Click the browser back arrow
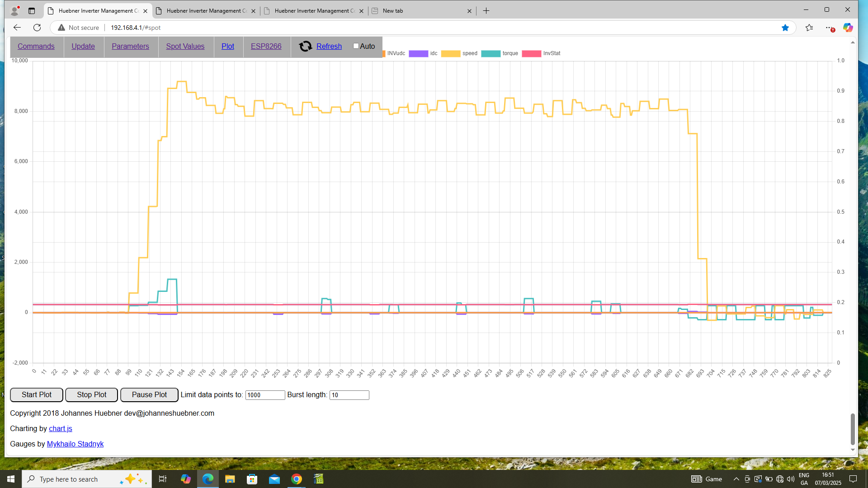This screenshot has width=868, height=488. click(x=17, y=28)
